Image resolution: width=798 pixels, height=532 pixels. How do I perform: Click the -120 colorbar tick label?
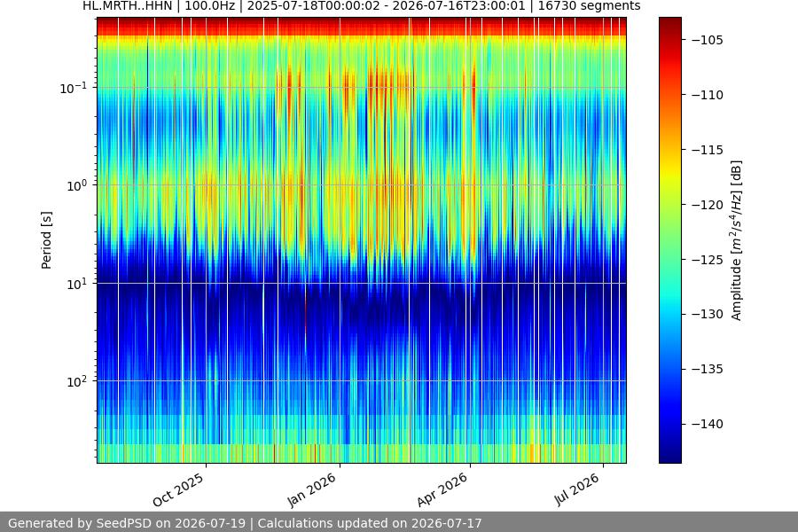(x=707, y=205)
